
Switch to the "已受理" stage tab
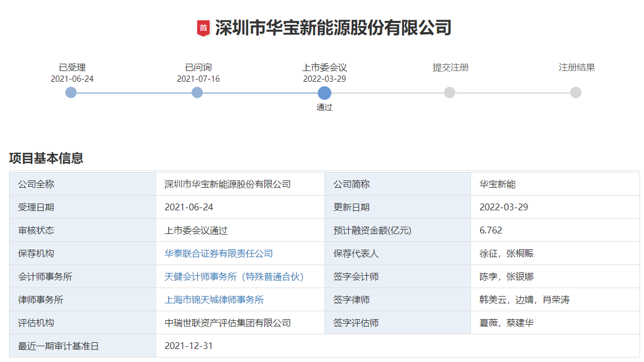pos(70,67)
